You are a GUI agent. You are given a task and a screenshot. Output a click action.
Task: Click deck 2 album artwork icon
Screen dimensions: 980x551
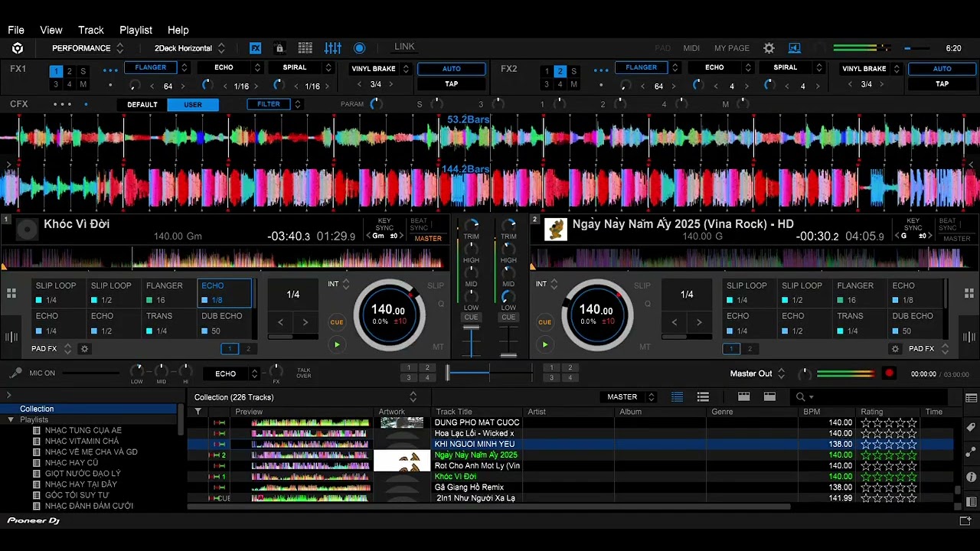556,229
